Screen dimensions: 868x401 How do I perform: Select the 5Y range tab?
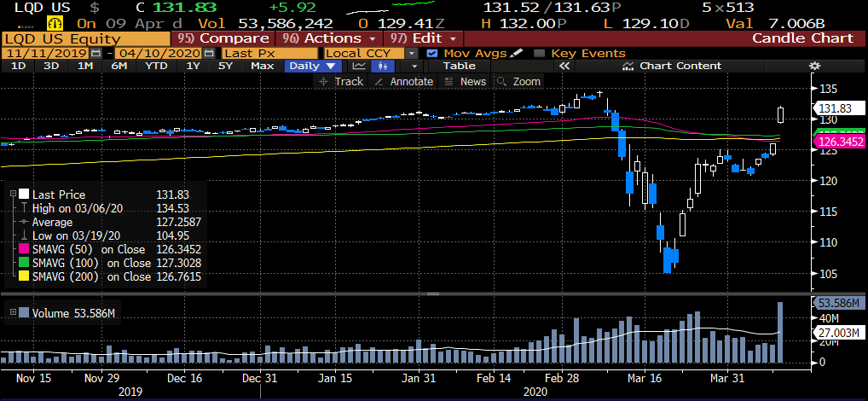(225, 66)
